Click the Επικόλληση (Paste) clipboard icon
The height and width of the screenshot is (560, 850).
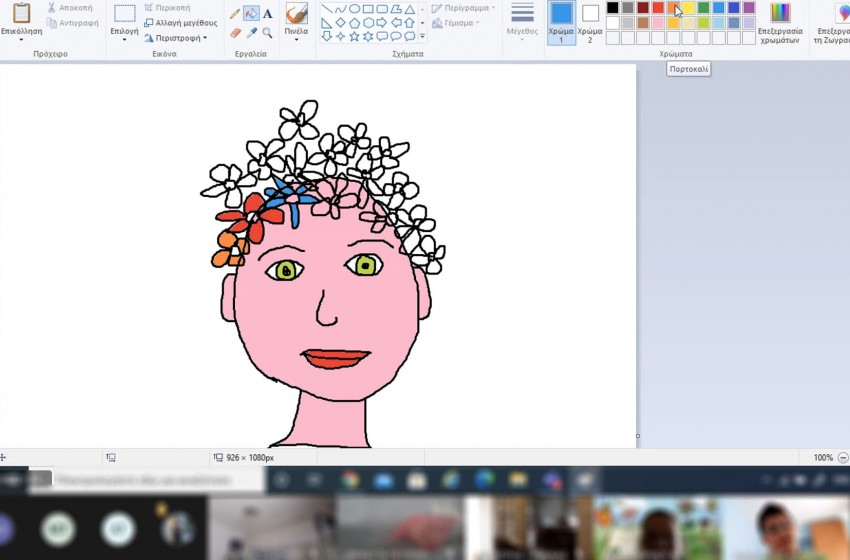[x=21, y=14]
